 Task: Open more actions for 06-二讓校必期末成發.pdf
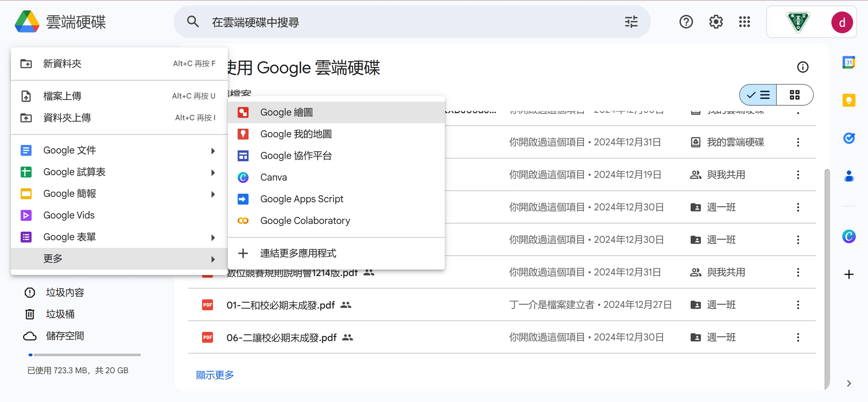pos(798,337)
